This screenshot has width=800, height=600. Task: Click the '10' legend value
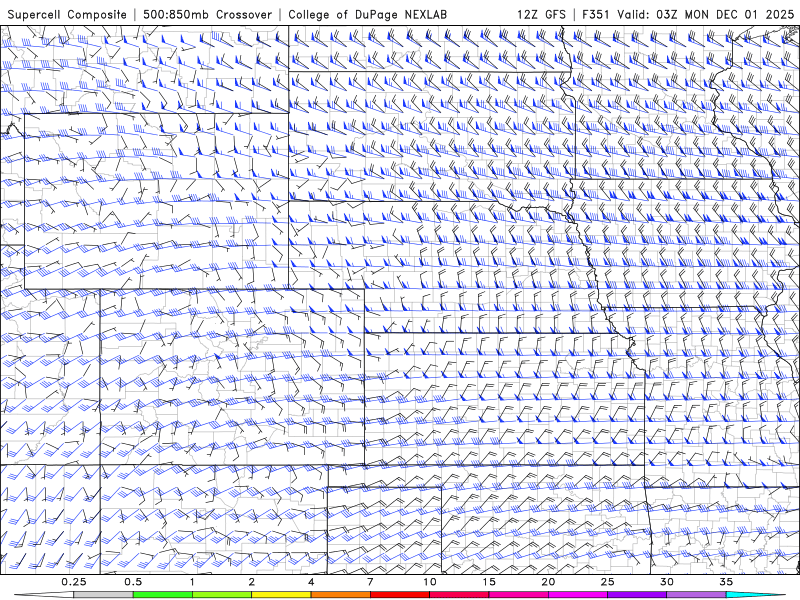(x=430, y=582)
